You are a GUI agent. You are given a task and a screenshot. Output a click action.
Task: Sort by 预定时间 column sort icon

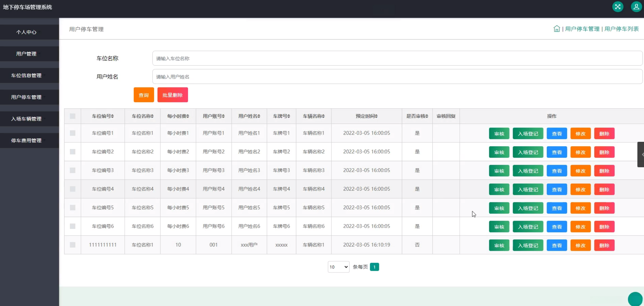376,116
